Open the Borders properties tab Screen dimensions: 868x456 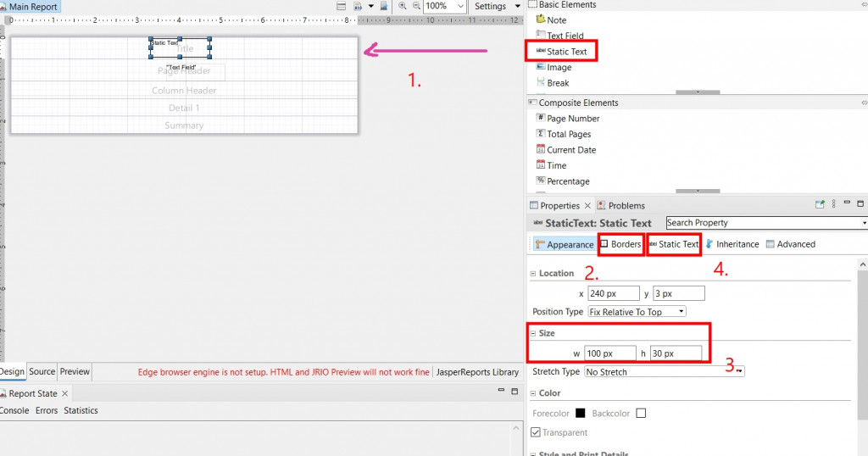coord(621,244)
